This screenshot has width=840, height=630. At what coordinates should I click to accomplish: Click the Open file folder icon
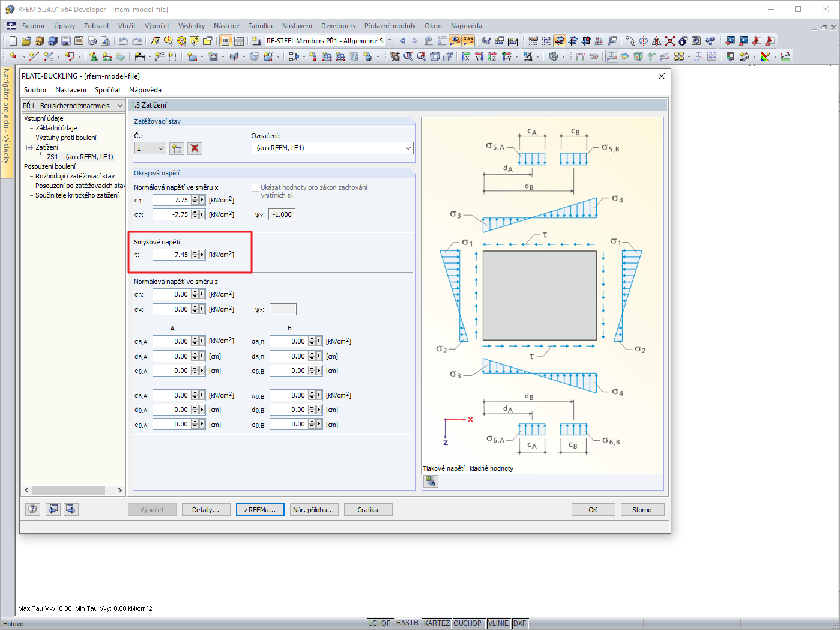coord(26,41)
